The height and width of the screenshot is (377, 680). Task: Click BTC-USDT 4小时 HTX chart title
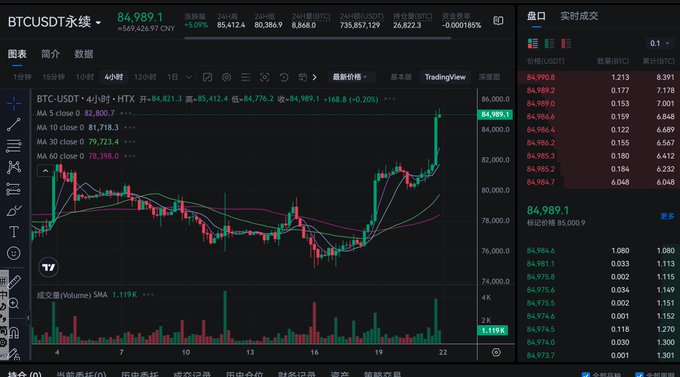(85, 99)
